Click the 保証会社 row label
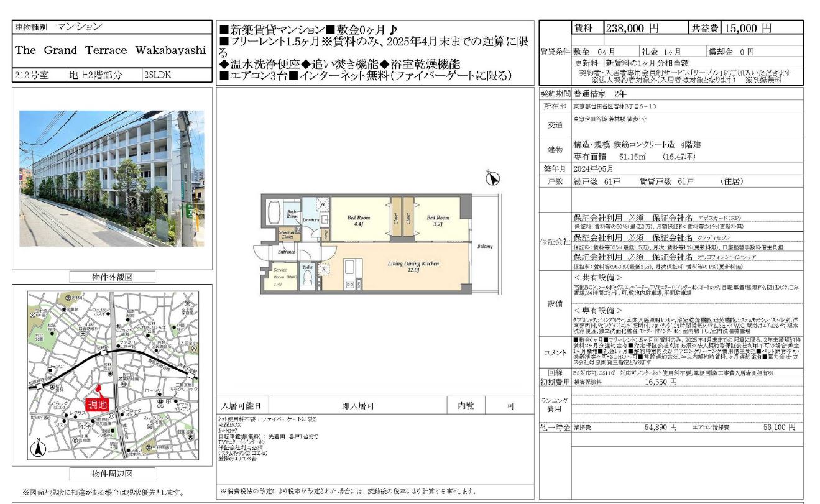This screenshot has width=820, height=504. [x=555, y=241]
